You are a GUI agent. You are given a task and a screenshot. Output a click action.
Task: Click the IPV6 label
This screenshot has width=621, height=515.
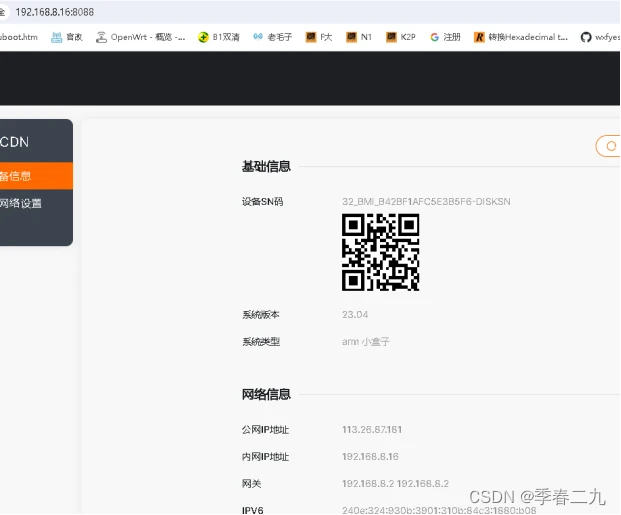253,510
